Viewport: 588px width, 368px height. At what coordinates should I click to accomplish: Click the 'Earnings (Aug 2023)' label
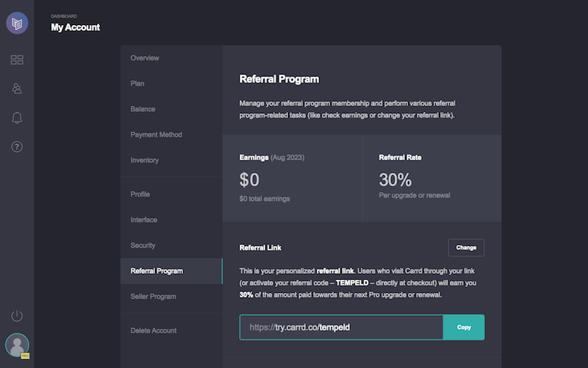pyautogui.click(x=272, y=158)
